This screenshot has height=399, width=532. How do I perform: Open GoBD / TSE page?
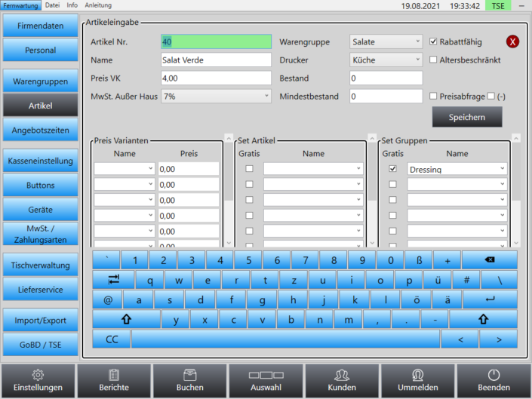pyautogui.click(x=41, y=345)
